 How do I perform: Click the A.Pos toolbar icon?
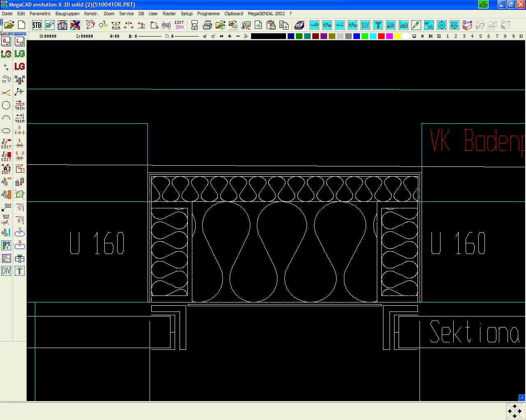(x=353, y=25)
